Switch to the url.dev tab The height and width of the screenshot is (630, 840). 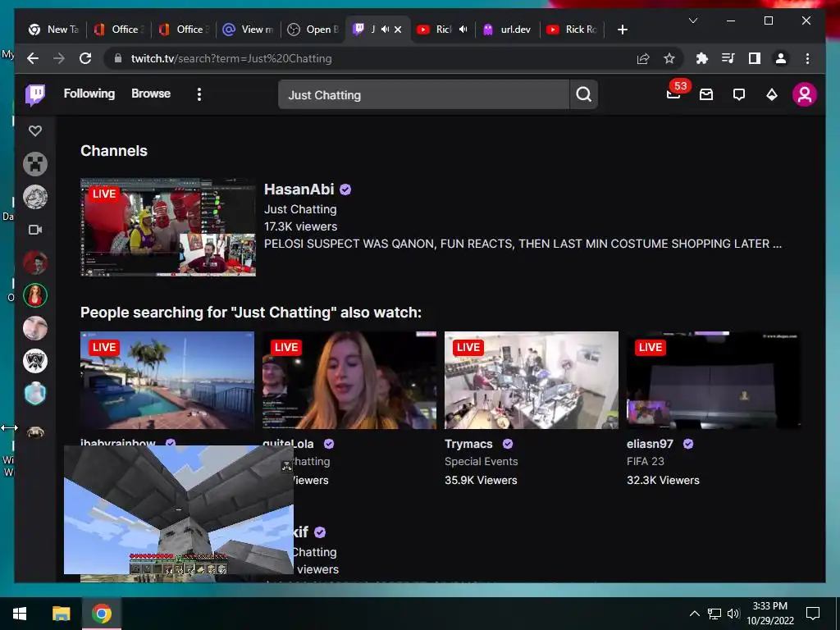click(x=507, y=30)
